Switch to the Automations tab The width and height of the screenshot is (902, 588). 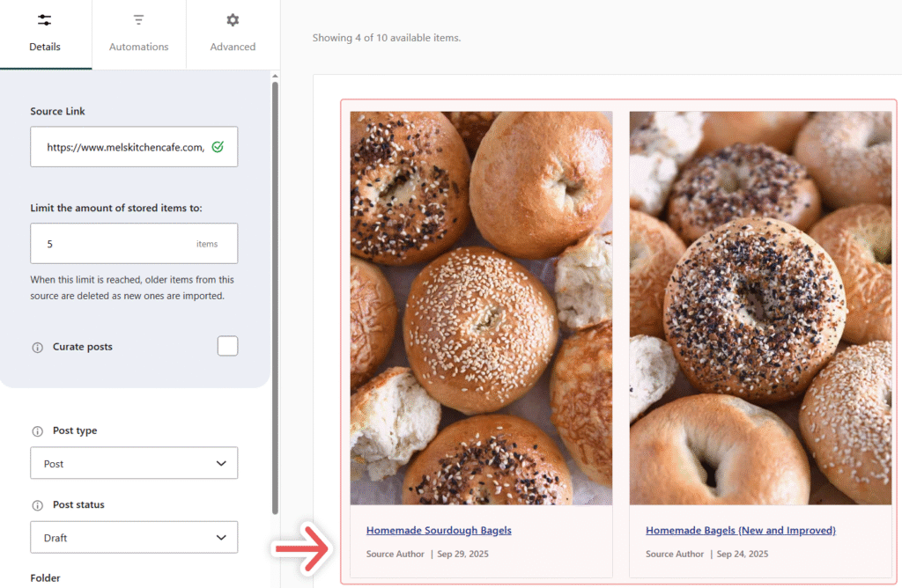[x=138, y=35]
